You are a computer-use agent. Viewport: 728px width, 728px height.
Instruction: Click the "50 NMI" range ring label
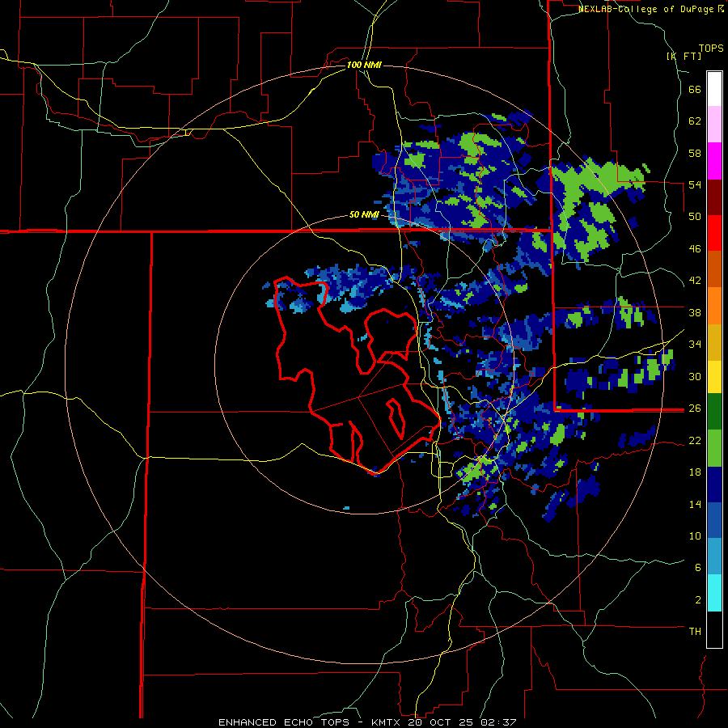[364, 214]
